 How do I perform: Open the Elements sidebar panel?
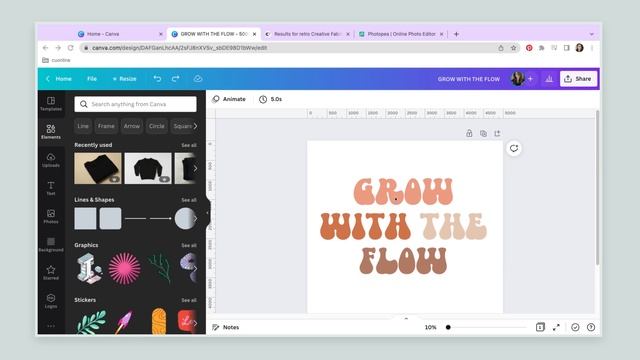tap(51, 132)
